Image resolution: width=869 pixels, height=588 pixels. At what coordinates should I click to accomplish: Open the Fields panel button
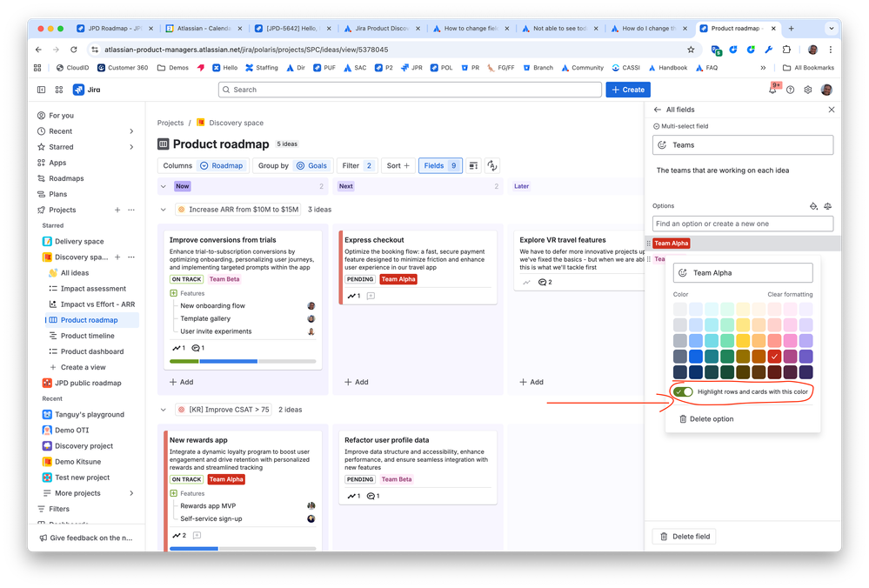pyautogui.click(x=440, y=166)
